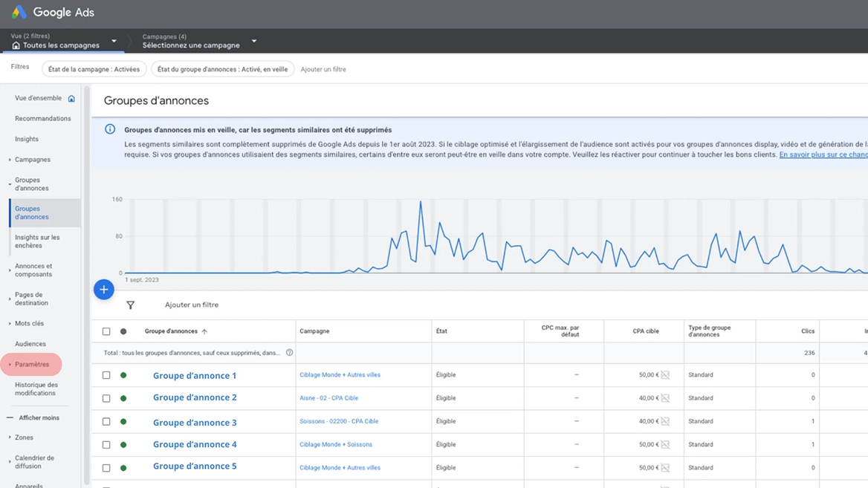Click Ajouter un filtre field above table

click(192, 305)
